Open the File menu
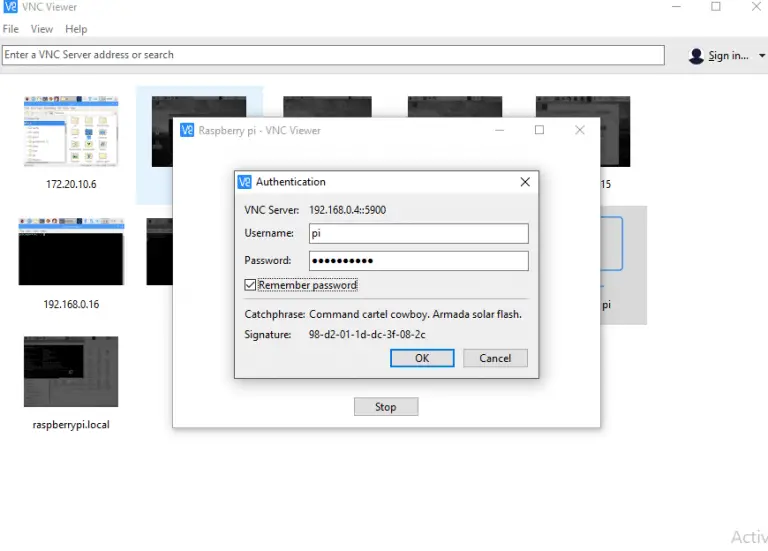The height and width of the screenshot is (551, 768). pos(11,29)
